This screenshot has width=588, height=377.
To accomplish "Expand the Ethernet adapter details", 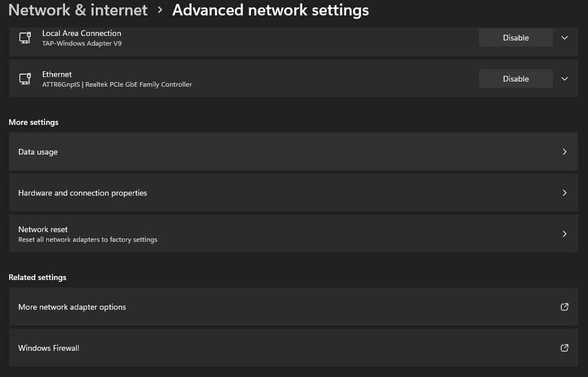I will tap(565, 79).
